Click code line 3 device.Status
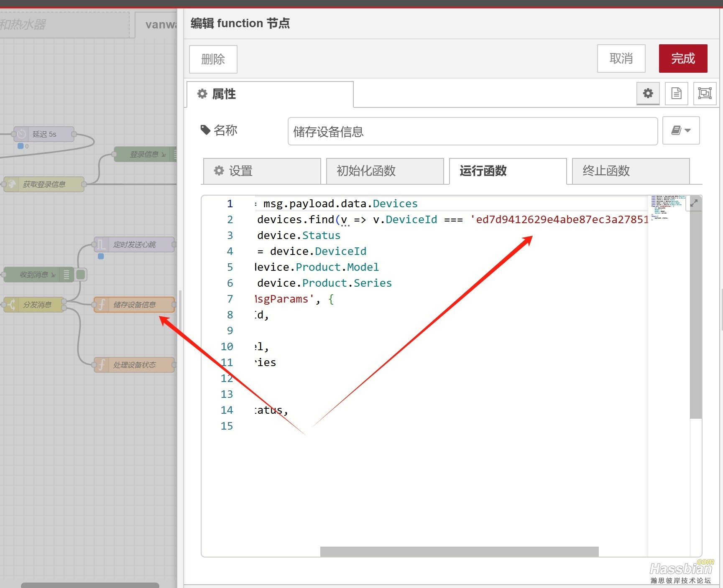Viewport: 723px width, 588px height. pos(299,235)
